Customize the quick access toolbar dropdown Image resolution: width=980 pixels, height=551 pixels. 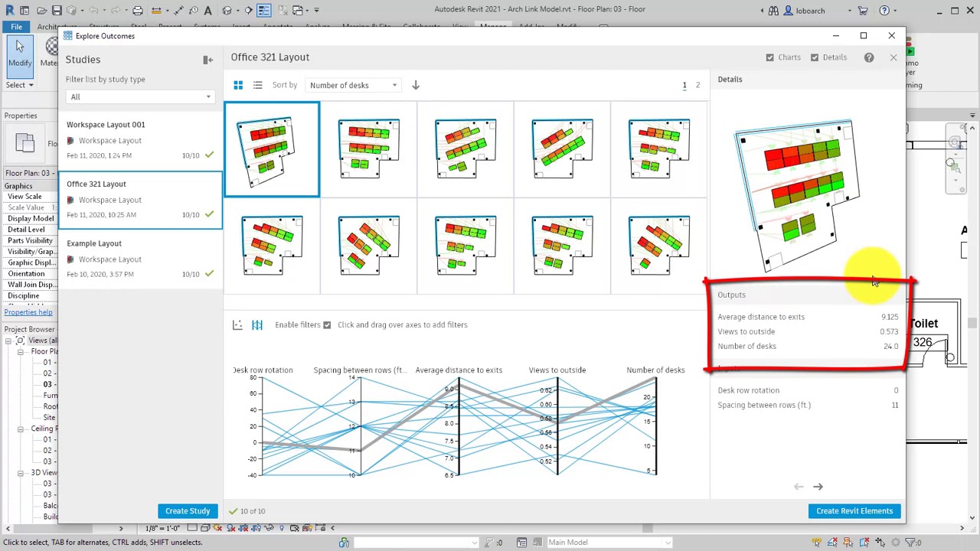(x=316, y=10)
